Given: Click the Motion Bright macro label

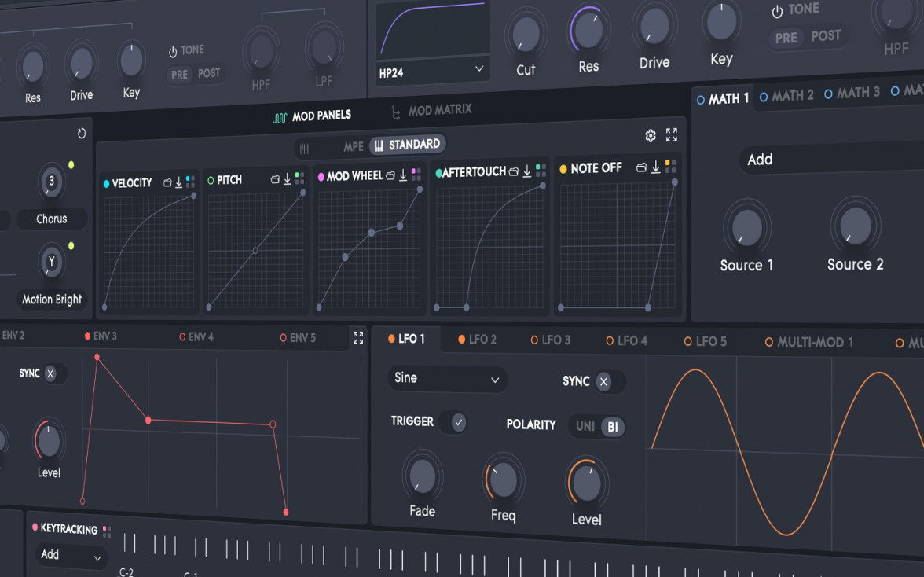Looking at the screenshot, I should tap(52, 300).
